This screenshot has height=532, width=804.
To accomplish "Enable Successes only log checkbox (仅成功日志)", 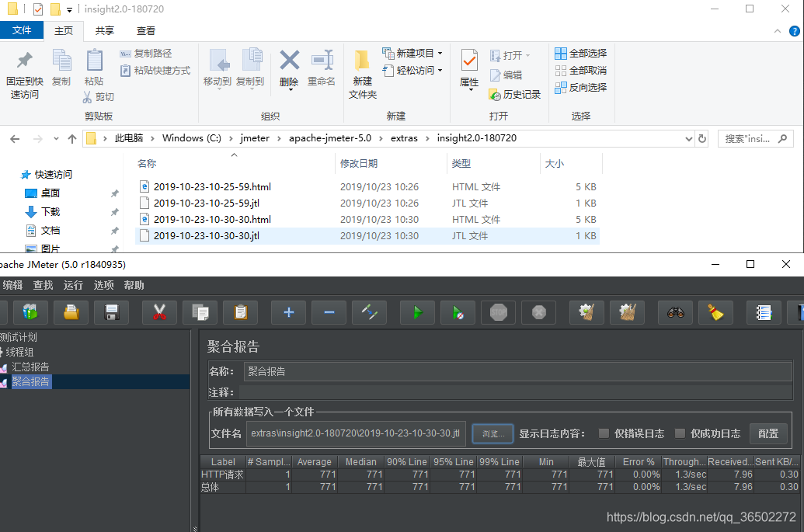I will click(680, 433).
